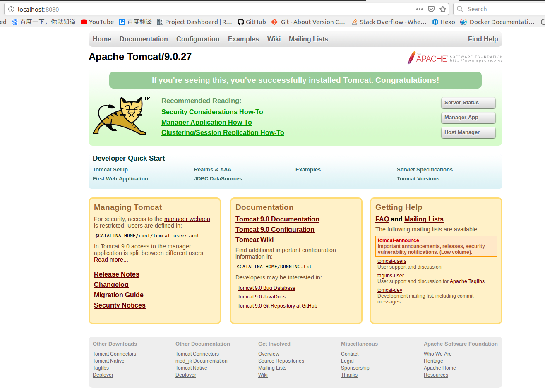This screenshot has width=545, height=392.
Task: Open the tomcat-announce mailing list link
Action: (399, 240)
